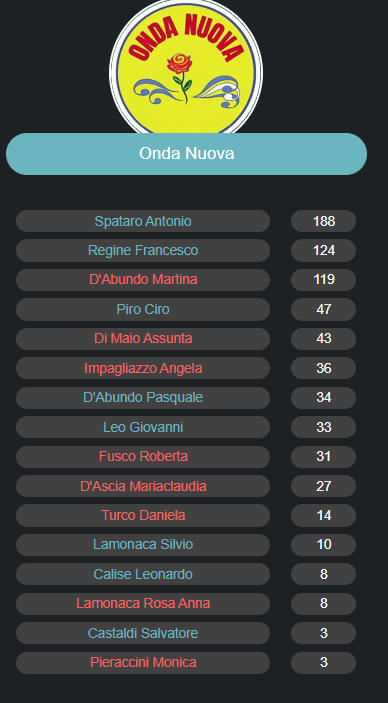The image size is (388, 703).
Task: Select Impagliazzo Angela from the list
Action: pyautogui.click(x=143, y=368)
